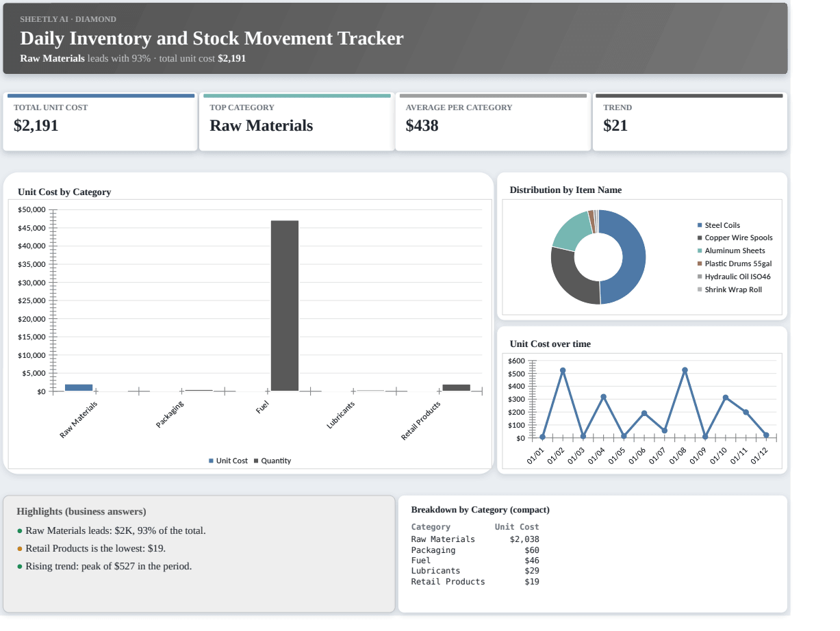Viewport: 840px width, 631px height.
Task: Click the Steel Coils legend swatch
Action: [x=700, y=225]
